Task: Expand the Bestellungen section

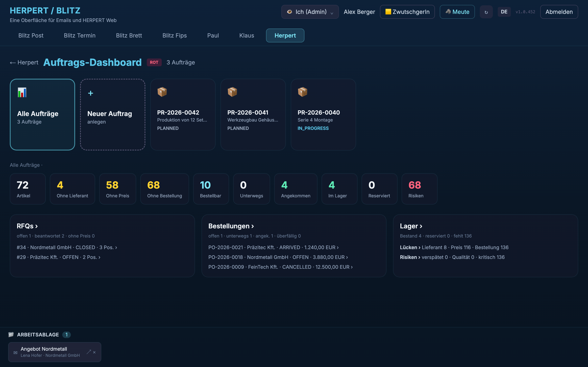Action: 231,226
